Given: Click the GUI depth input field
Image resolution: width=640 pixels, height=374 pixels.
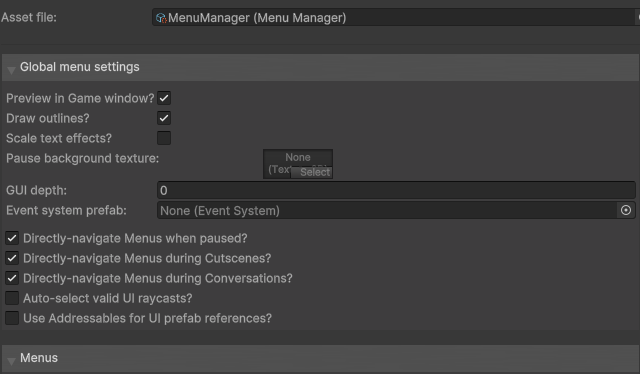Looking at the screenshot, I should (x=396, y=190).
